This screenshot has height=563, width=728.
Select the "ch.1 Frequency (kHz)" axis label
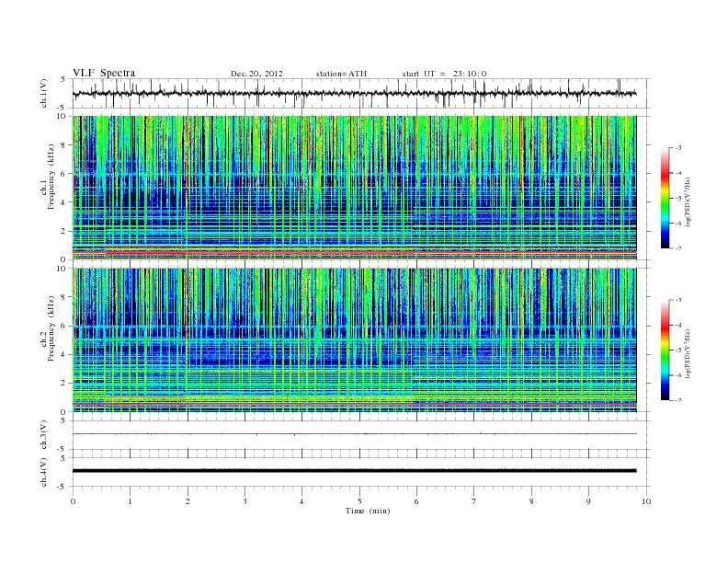click(x=48, y=177)
